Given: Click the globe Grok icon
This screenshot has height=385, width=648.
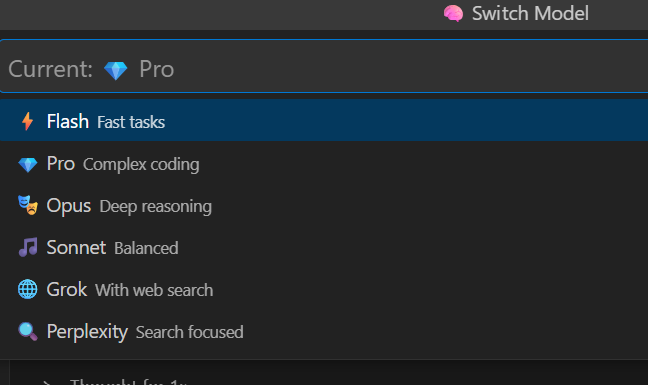Looking at the screenshot, I should click(x=28, y=289).
